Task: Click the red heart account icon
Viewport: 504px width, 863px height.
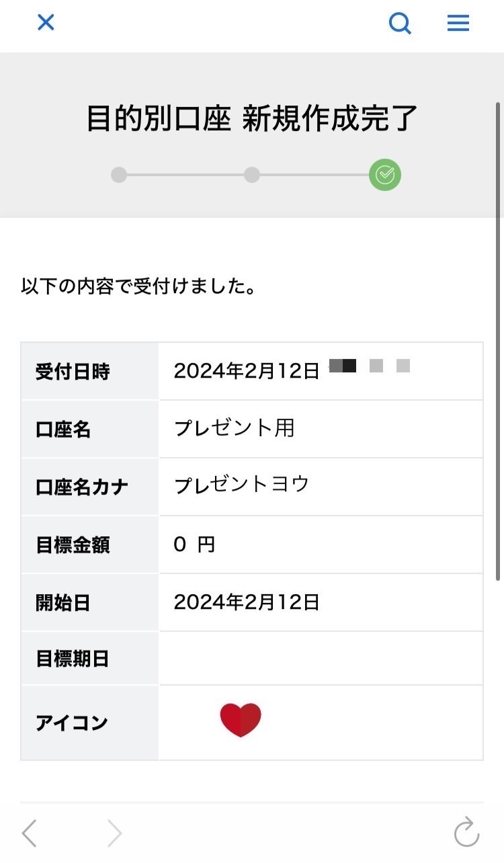Action: click(x=241, y=721)
